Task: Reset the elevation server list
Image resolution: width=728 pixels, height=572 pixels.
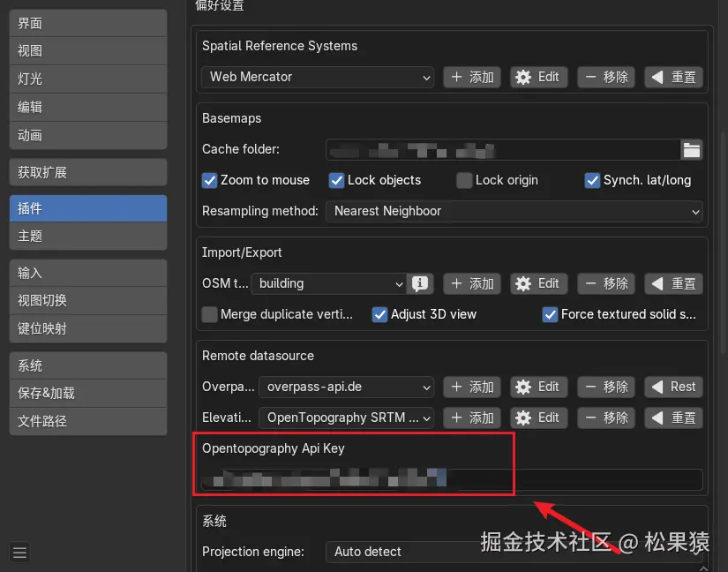Action: click(673, 418)
